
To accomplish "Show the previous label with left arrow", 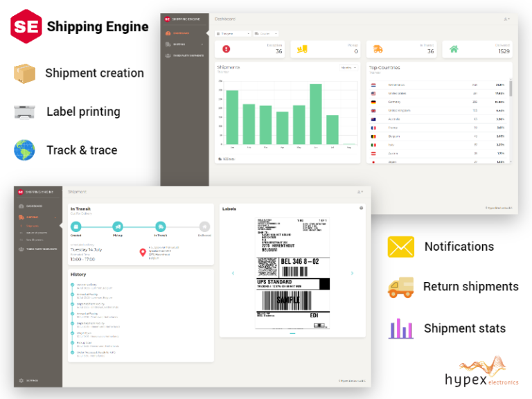I will coord(233,273).
